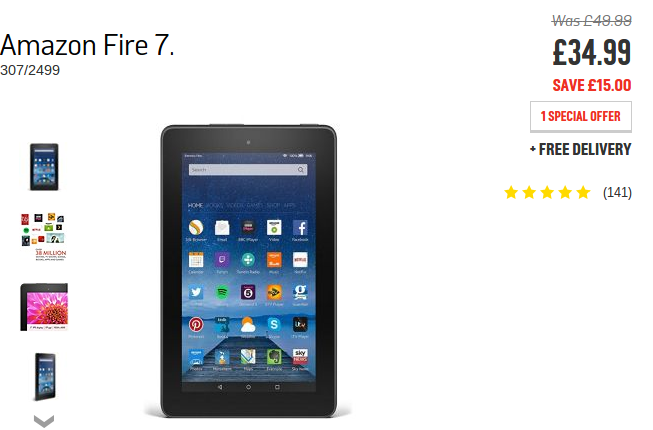The width and height of the screenshot is (653, 430).
Task: Click the Skype icon on the tablet screen
Action: click(x=274, y=324)
